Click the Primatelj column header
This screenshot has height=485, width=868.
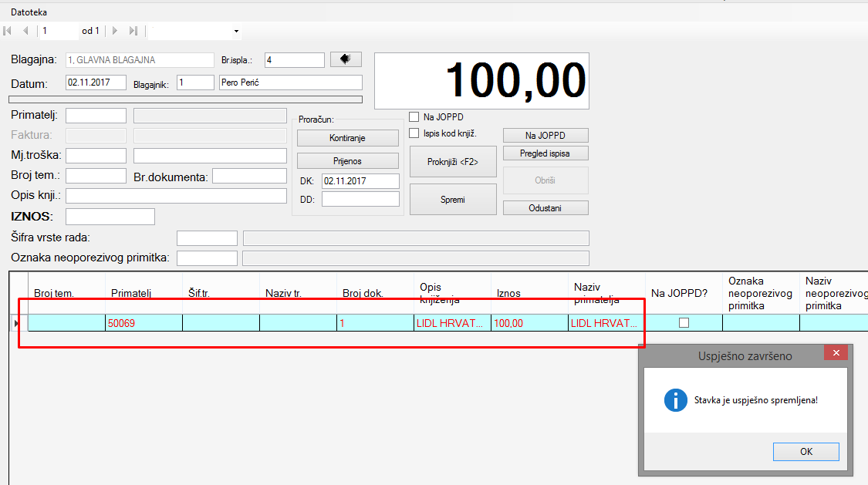(x=143, y=293)
